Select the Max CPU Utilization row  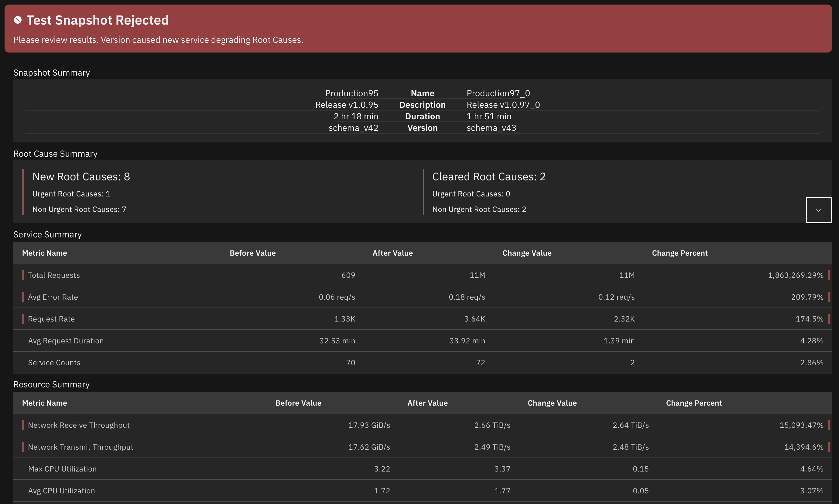(63, 469)
